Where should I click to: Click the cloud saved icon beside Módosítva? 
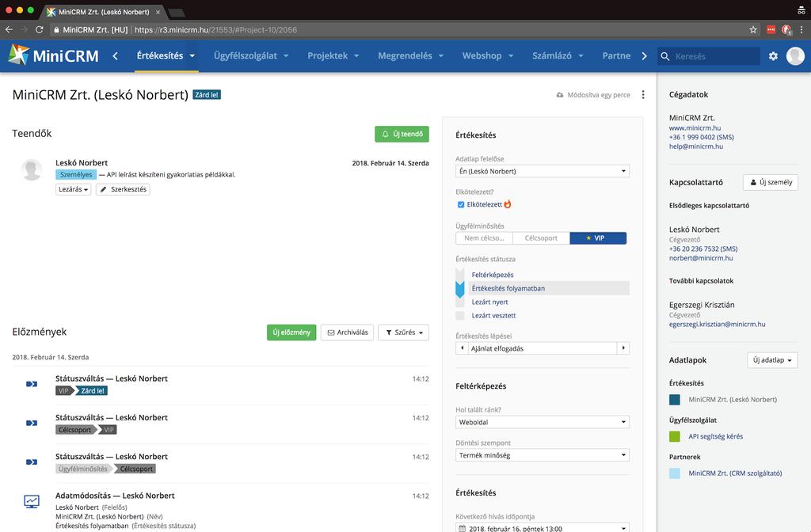(560, 95)
